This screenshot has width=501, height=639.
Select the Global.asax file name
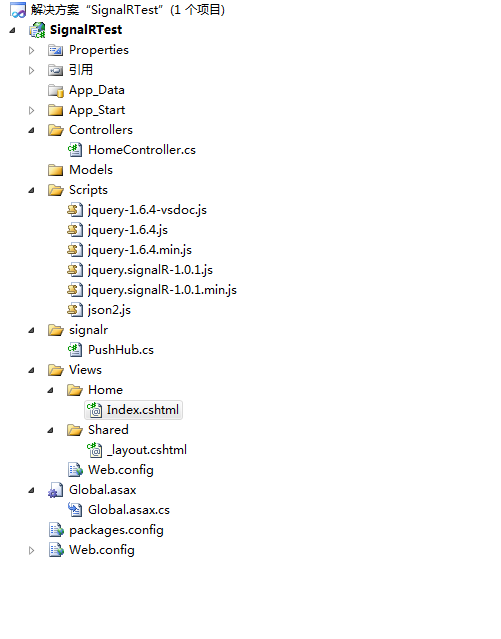coord(102,490)
